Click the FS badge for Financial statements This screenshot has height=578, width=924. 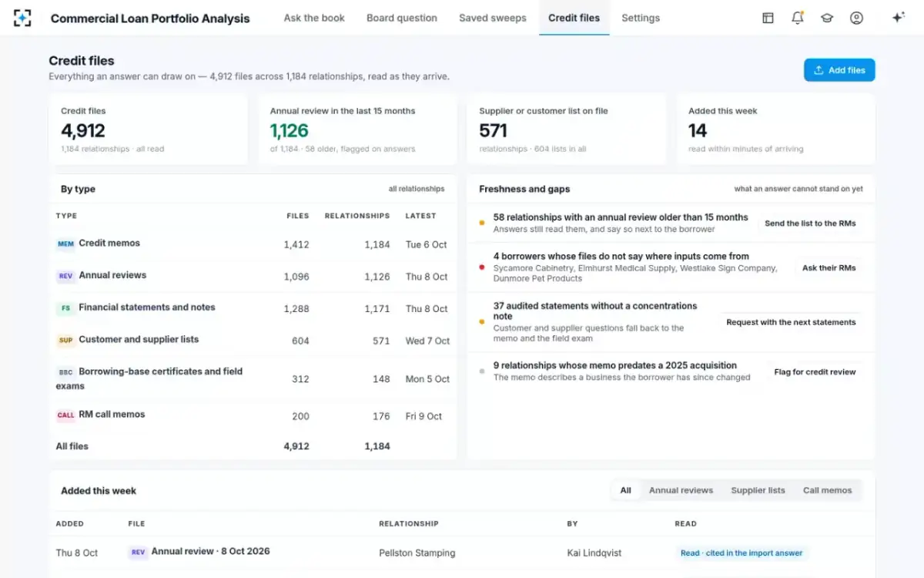tap(65, 308)
